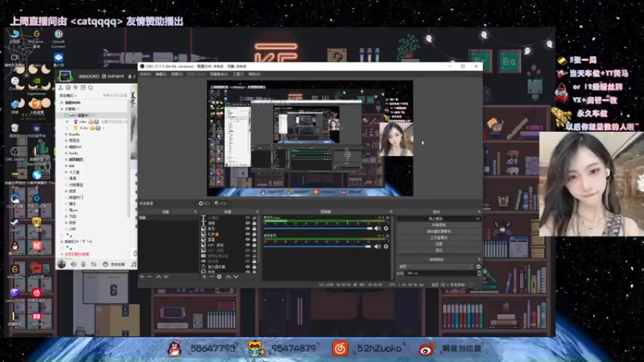644x362 pixels.
Task: Open YY 自由模式 mode dropdown
Action: (x=68, y=96)
